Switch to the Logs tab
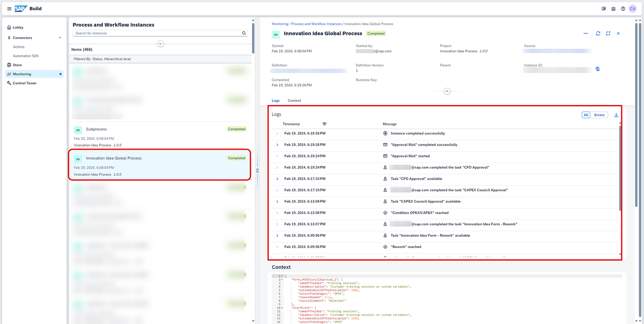This screenshot has width=644, height=324. (x=276, y=101)
